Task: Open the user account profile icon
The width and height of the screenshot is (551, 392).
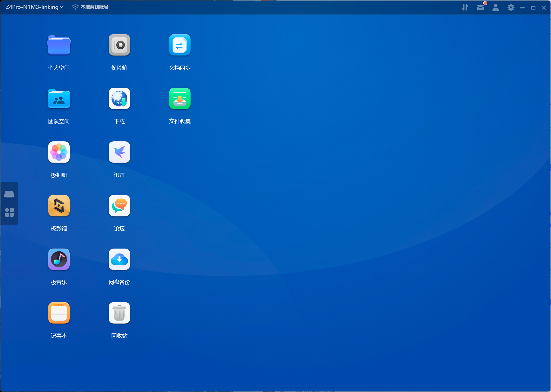Action: pos(495,7)
